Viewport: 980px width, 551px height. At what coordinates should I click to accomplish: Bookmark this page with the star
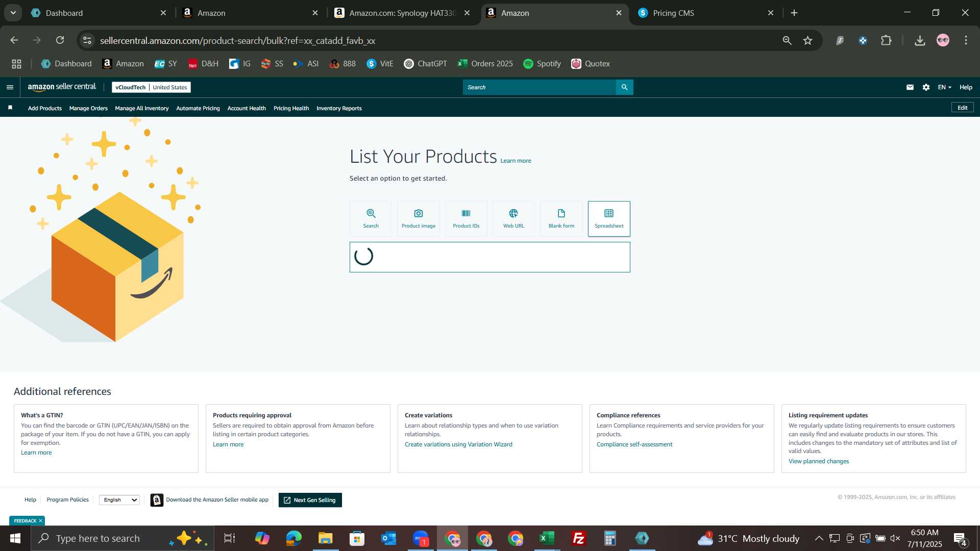coord(807,40)
